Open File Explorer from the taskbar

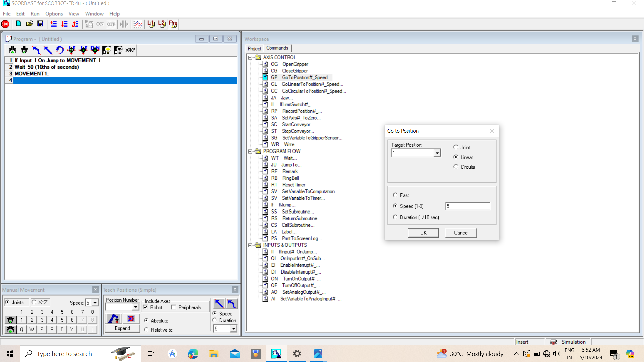[214, 354]
